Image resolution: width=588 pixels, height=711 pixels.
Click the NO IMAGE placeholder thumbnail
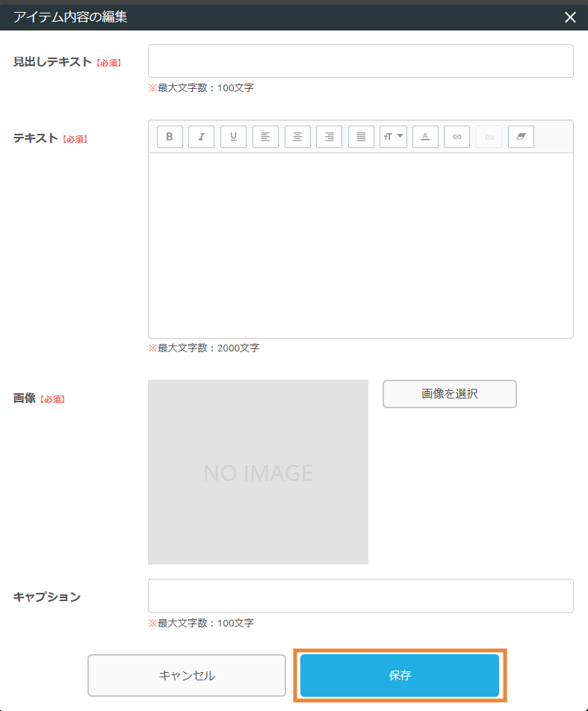click(x=259, y=472)
